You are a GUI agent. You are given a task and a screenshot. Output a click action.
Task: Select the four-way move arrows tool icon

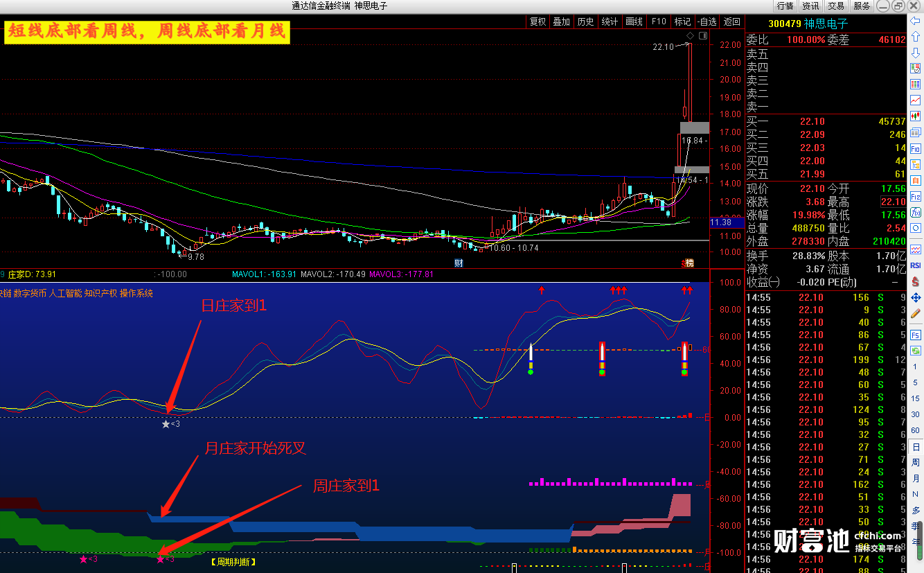point(916,298)
